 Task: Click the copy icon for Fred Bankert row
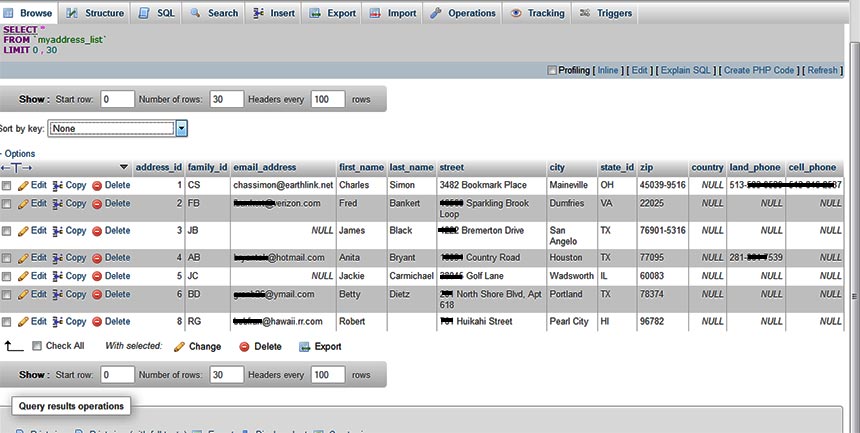[58, 204]
